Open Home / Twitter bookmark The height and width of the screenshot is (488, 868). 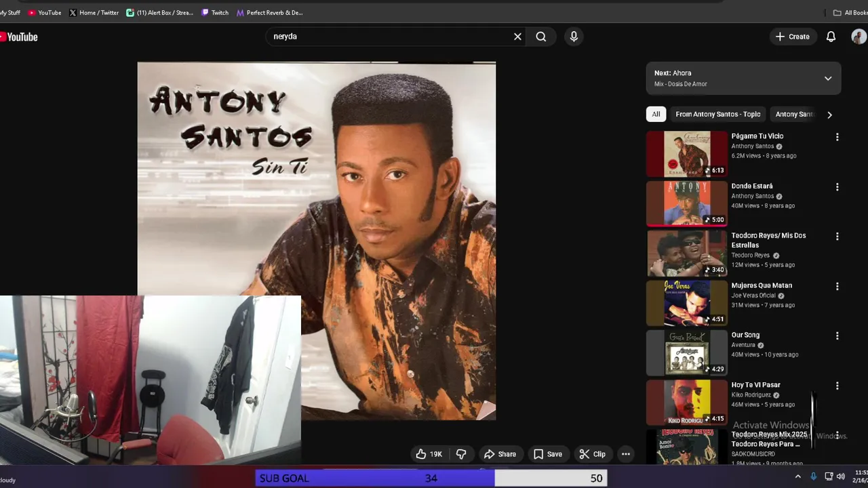(x=94, y=12)
